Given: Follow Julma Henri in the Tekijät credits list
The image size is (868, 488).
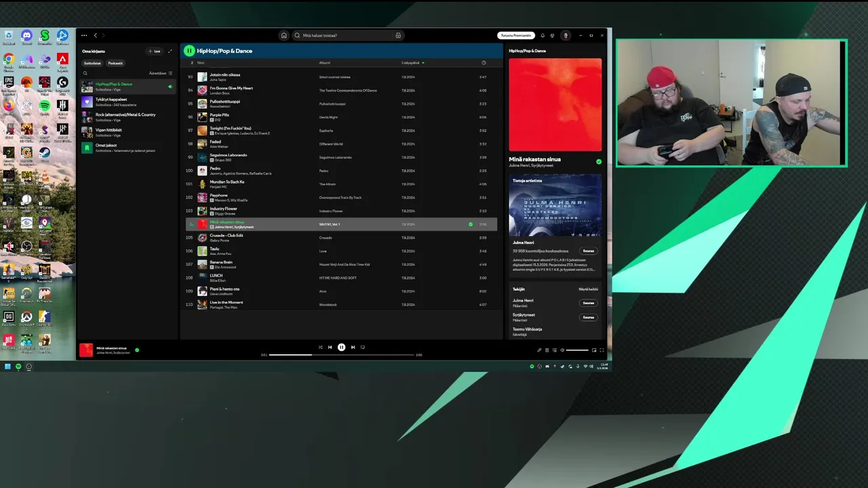Looking at the screenshot, I should tap(589, 303).
